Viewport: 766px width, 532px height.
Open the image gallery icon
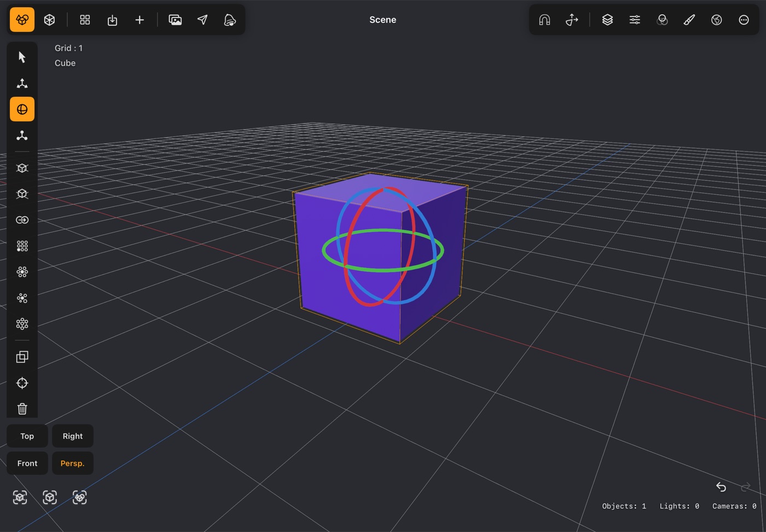pyautogui.click(x=175, y=20)
